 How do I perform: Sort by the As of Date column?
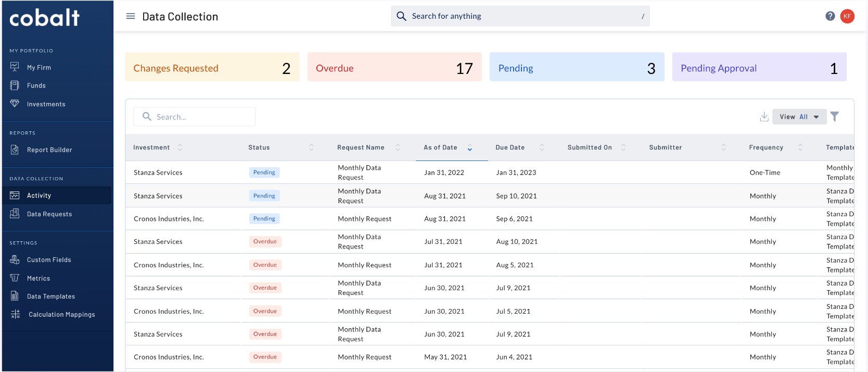click(469, 147)
